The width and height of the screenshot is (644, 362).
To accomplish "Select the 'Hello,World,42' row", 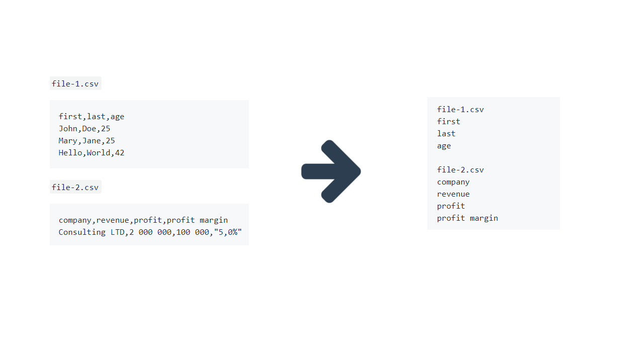I will [92, 153].
